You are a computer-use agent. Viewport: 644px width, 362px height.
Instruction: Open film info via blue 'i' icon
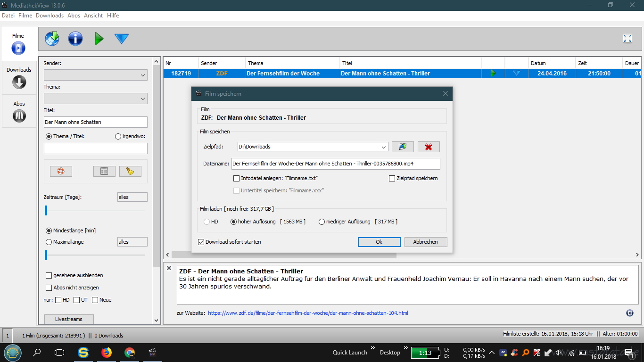click(75, 39)
